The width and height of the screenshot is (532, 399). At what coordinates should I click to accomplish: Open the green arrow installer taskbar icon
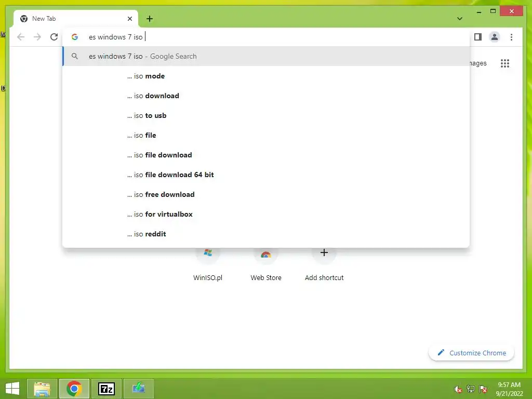[139, 389]
